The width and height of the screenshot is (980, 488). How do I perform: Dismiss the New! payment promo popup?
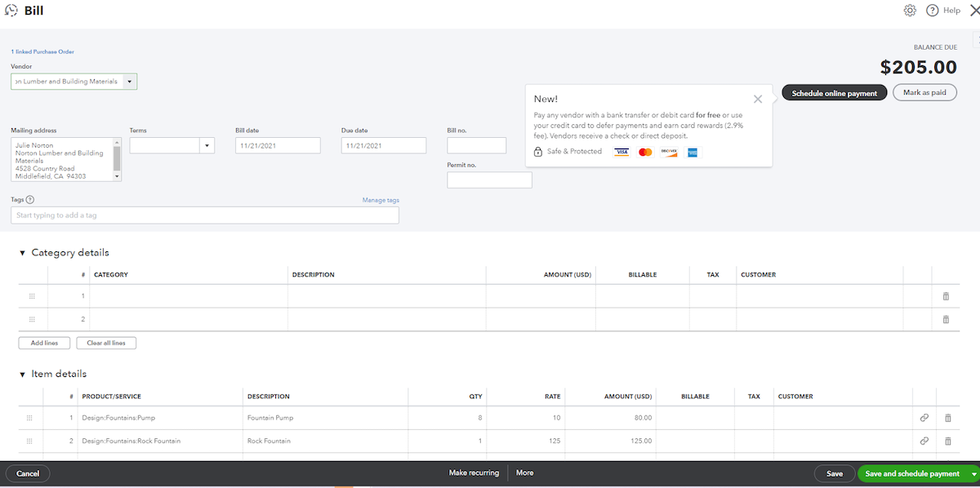757,98
